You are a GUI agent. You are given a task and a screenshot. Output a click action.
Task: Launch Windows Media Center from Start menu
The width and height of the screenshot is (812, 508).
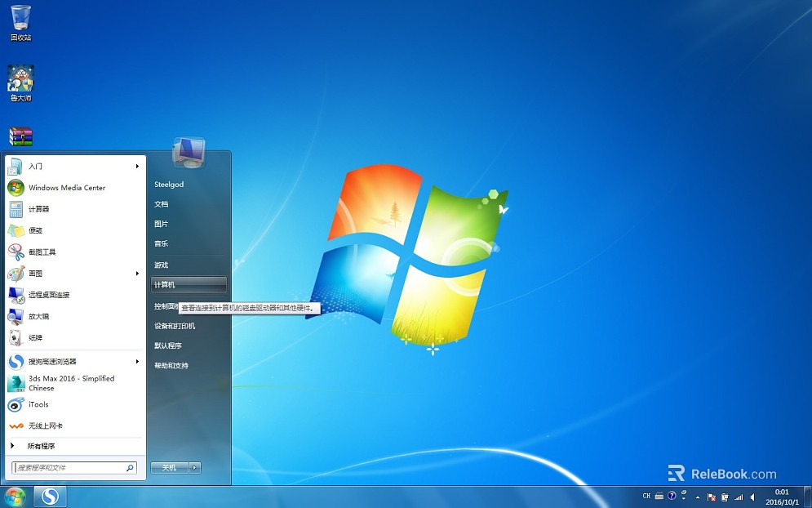click(x=75, y=188)
